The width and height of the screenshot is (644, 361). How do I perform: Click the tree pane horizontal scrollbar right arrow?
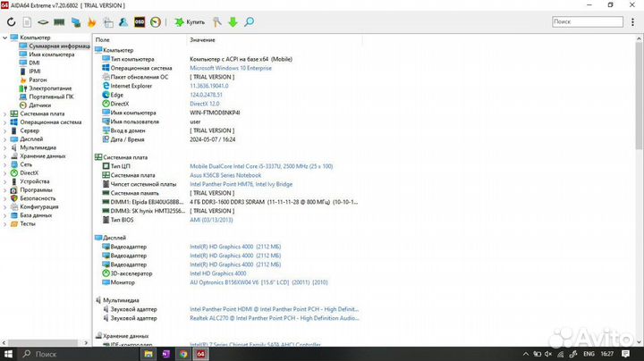[86, 342]
